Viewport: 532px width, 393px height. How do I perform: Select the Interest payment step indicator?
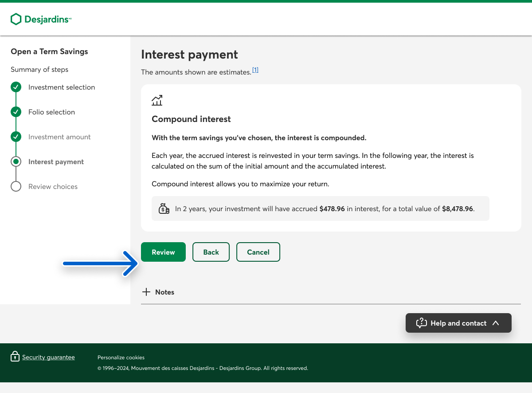point(16,162)
